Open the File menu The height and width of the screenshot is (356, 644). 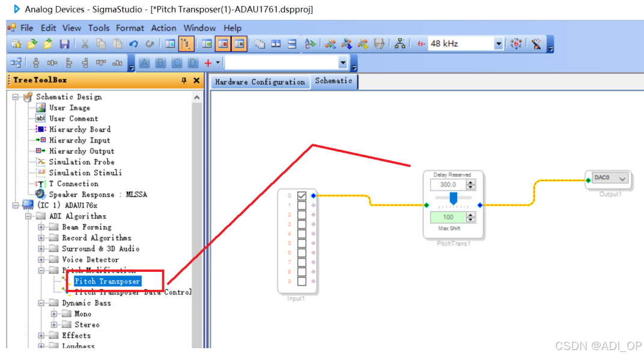pos(26,28)
